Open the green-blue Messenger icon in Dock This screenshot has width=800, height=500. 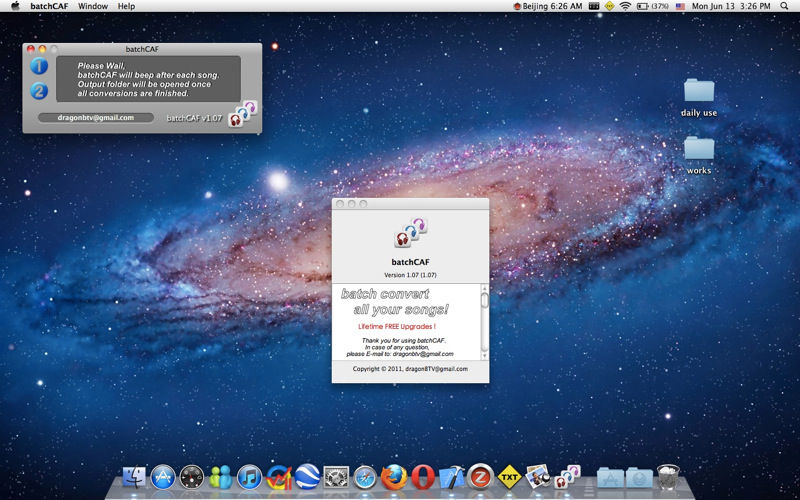pos(221,478)
